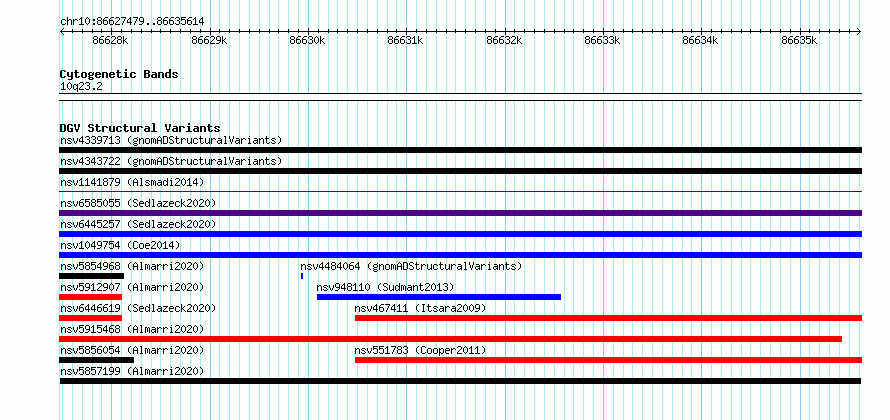Viewport: 890px width, 420px height.
Task: Select the purple nsv6585055 variant bar
Action: (460, 213)
